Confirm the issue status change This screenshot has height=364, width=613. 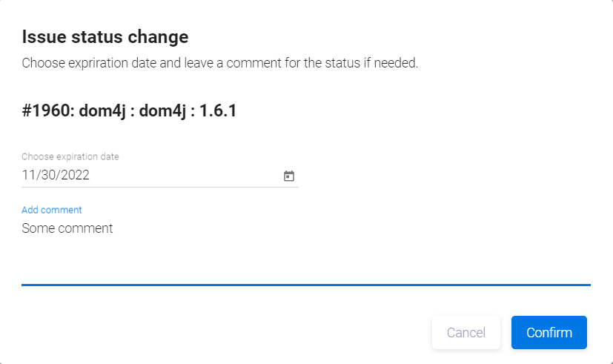pos(549,332)
